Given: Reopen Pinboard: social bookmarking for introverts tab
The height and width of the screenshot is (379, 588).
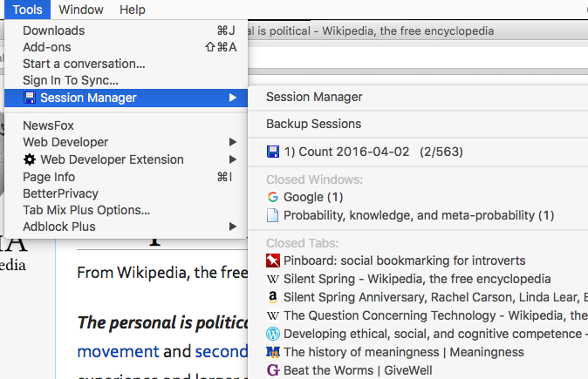Looking at the screenshot, I should tap(418, 261).
